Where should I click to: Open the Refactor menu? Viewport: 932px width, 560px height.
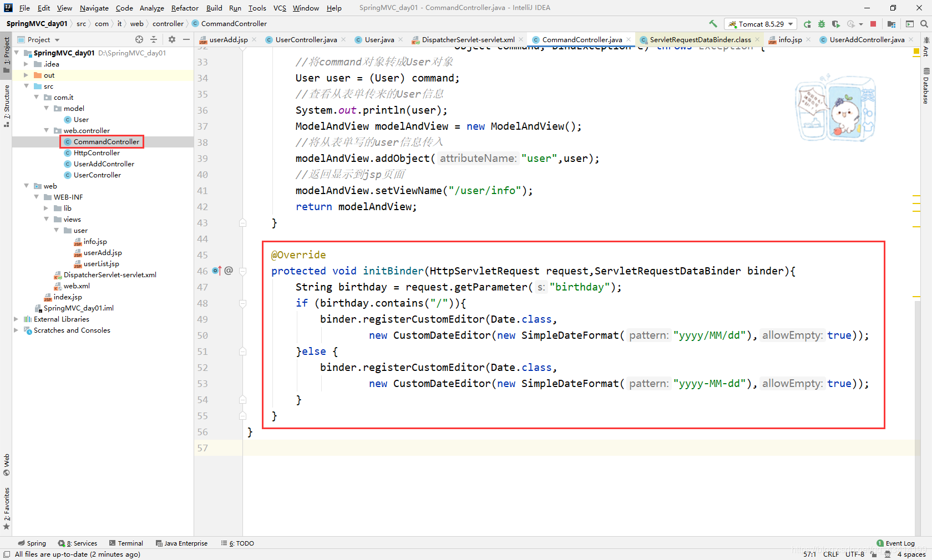pyautogui.click(x=185, y=8)
